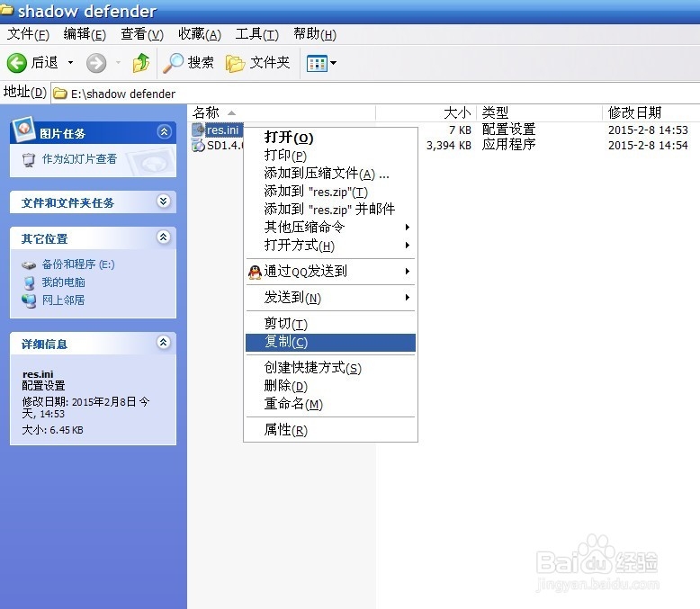
Task: Expand 打开方式(H) submenu
Action: tap(330, 245)
